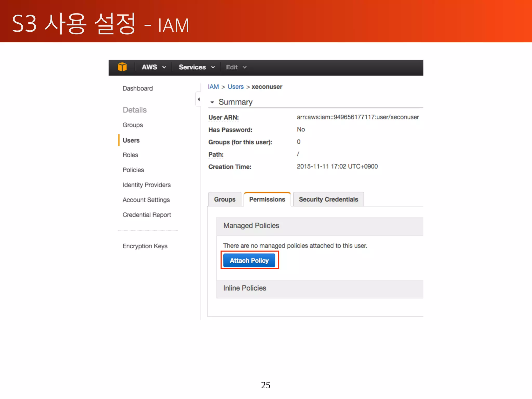Image resolution: width=532 pixels, height=399 pixels.
Task: Select Users in the sidebar
Action: 131,141
